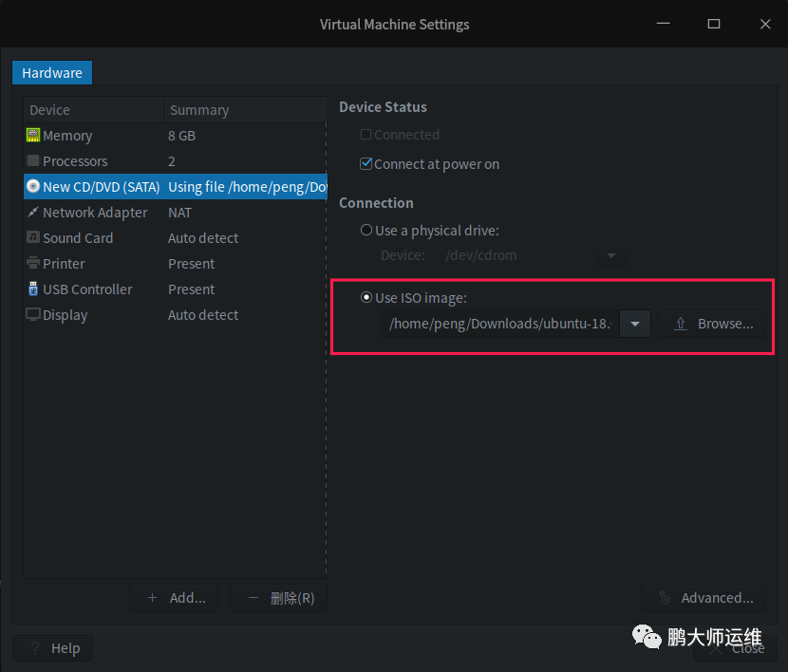Expand the ISO image path dropdown

coord(635,324)
